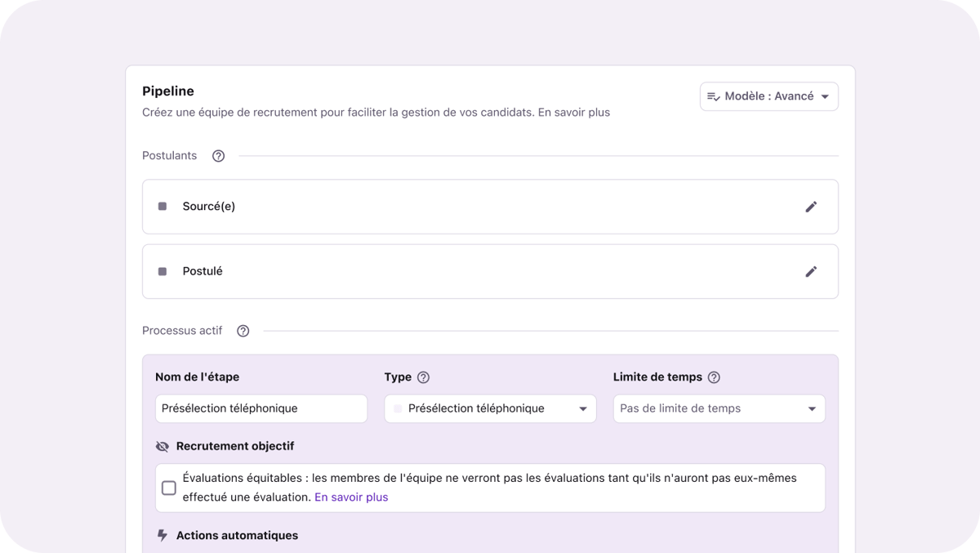Click the crossed-eye Recrutement objectif icon

(x=162, y=447)
